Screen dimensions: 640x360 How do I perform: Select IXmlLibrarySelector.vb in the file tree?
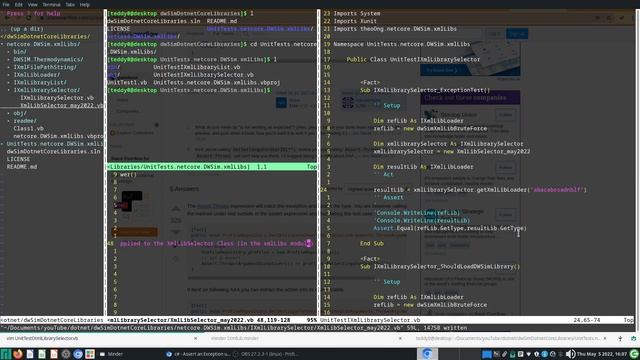(57, 98)
